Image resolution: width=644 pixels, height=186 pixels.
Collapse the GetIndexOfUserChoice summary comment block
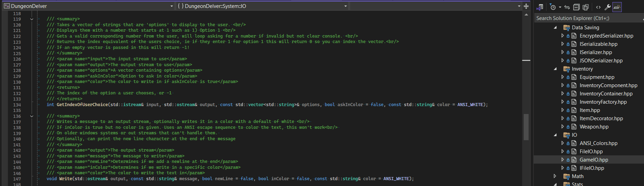(x=32, y=19)
